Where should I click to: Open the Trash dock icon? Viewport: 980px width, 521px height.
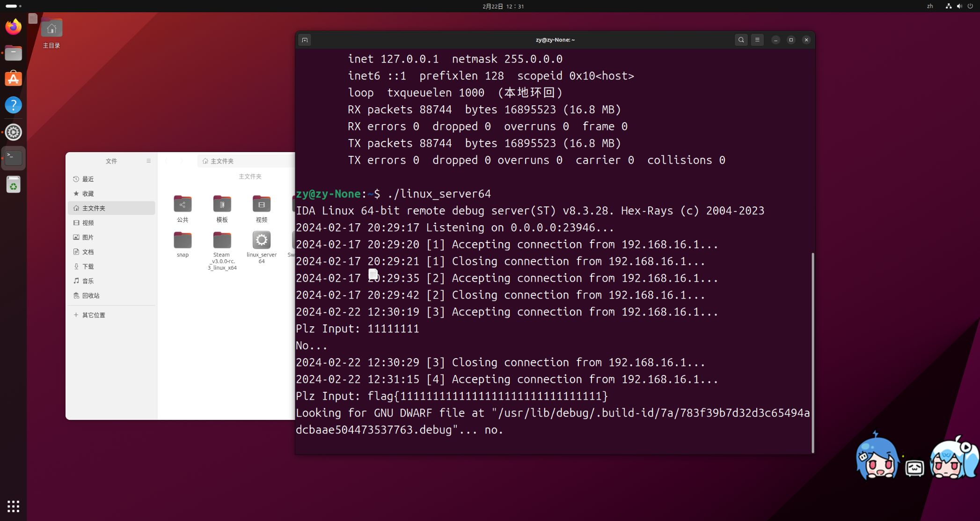pos(13,185)
